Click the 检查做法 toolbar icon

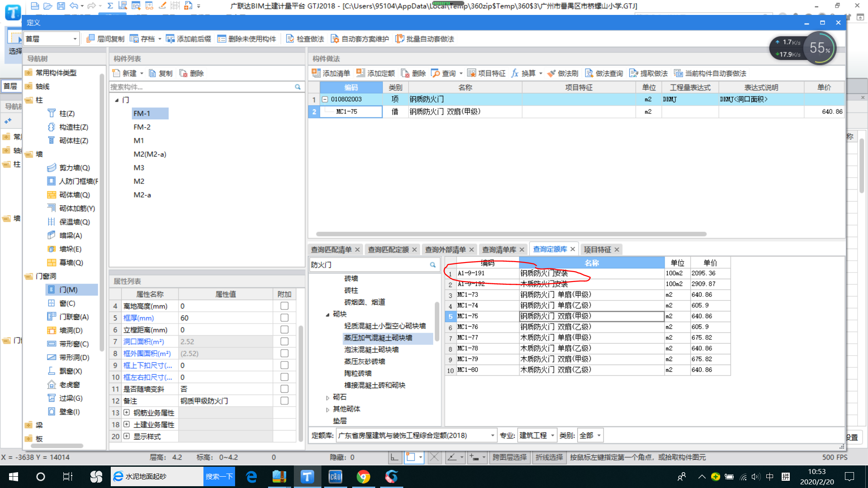coord(290,39)
